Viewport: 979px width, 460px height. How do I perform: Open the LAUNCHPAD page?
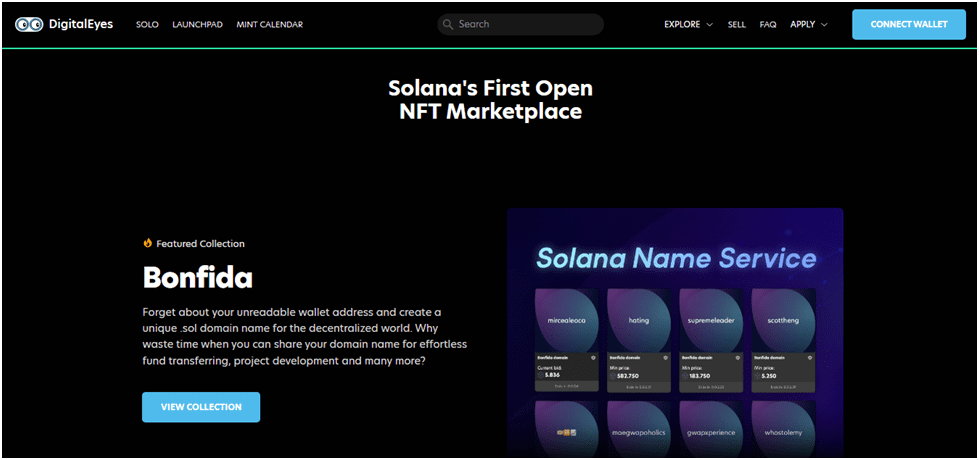[x=197, y=24]
